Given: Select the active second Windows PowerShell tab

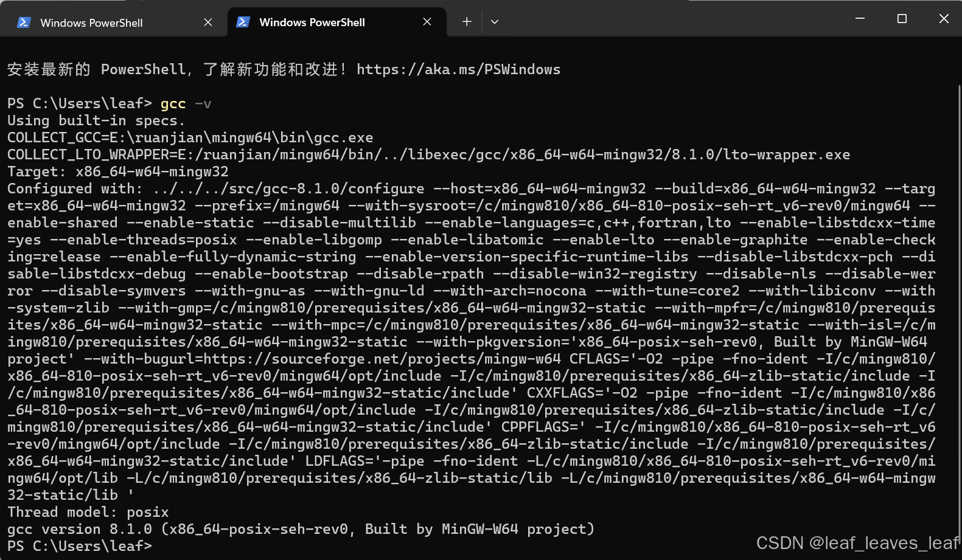Looking at the screenshot, I should (337, 22).
